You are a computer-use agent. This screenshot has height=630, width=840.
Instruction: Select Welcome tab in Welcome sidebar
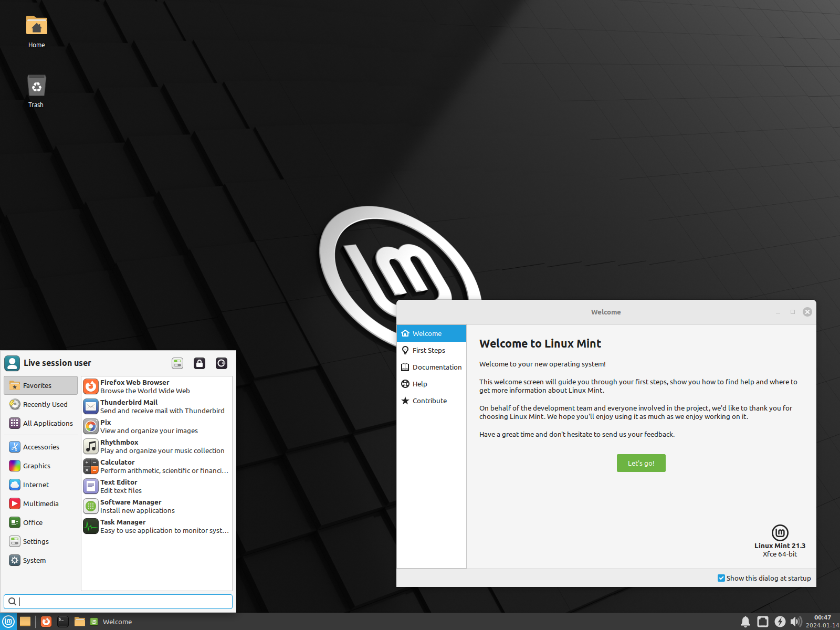(x=432, y=333)
